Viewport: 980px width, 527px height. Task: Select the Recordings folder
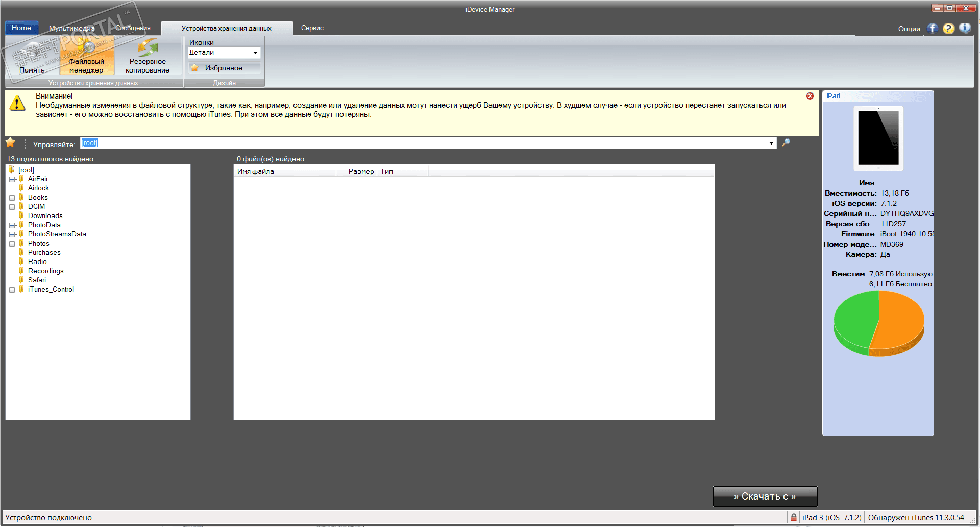(46, 271)
